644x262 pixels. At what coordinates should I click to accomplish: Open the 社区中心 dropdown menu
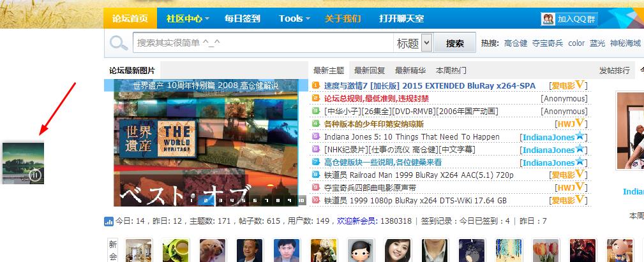[x=188, y=18]
